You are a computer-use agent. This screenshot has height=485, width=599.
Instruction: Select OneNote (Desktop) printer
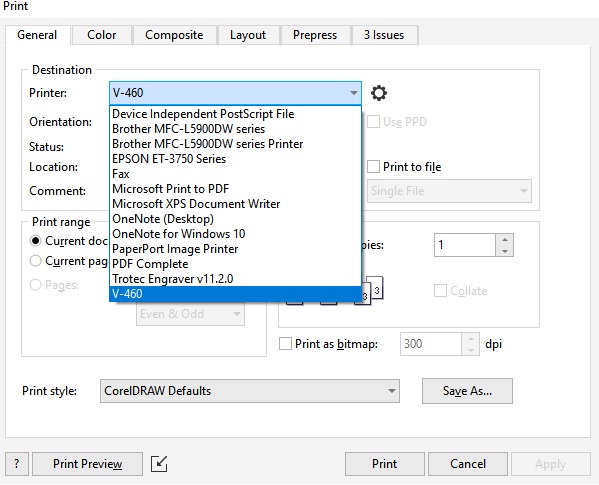[x=235, y=219]
